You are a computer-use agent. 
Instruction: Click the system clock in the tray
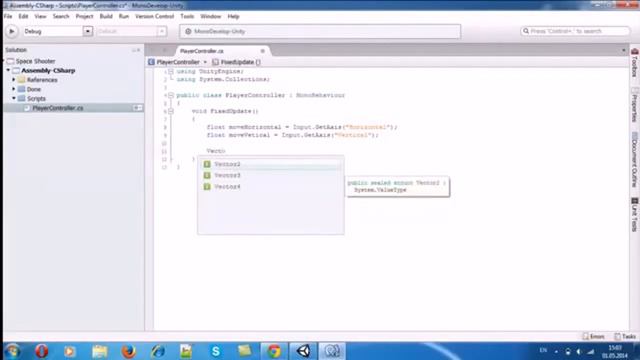click(x=615, y=351)
